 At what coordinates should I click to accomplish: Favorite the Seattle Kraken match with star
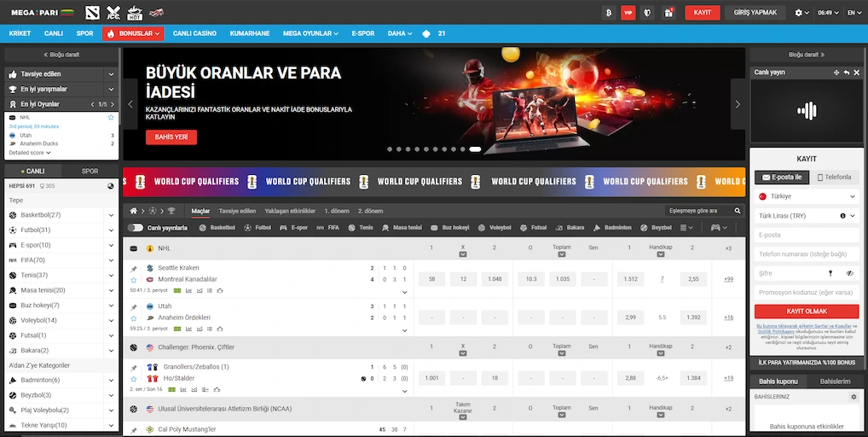pyautogui.click(x=134, y=279)
